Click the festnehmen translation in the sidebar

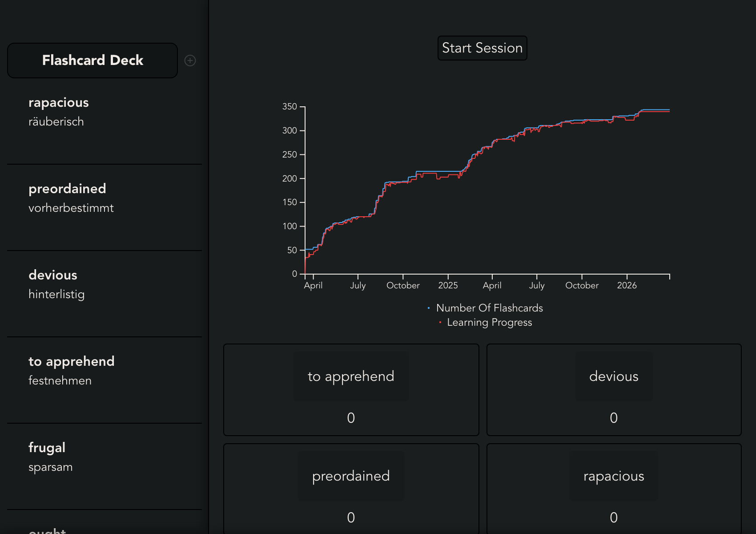(x=60, y=380)
